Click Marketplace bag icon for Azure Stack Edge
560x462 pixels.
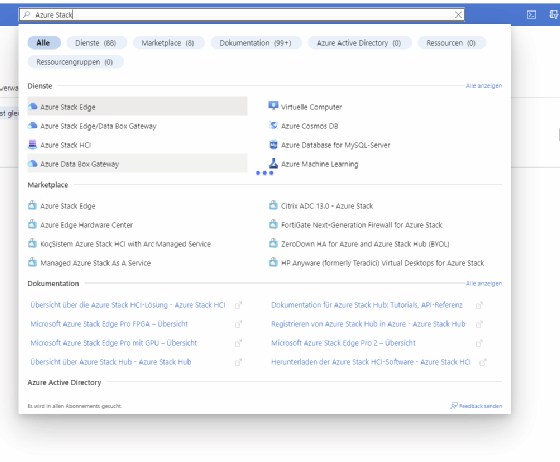tap(32, 205)
